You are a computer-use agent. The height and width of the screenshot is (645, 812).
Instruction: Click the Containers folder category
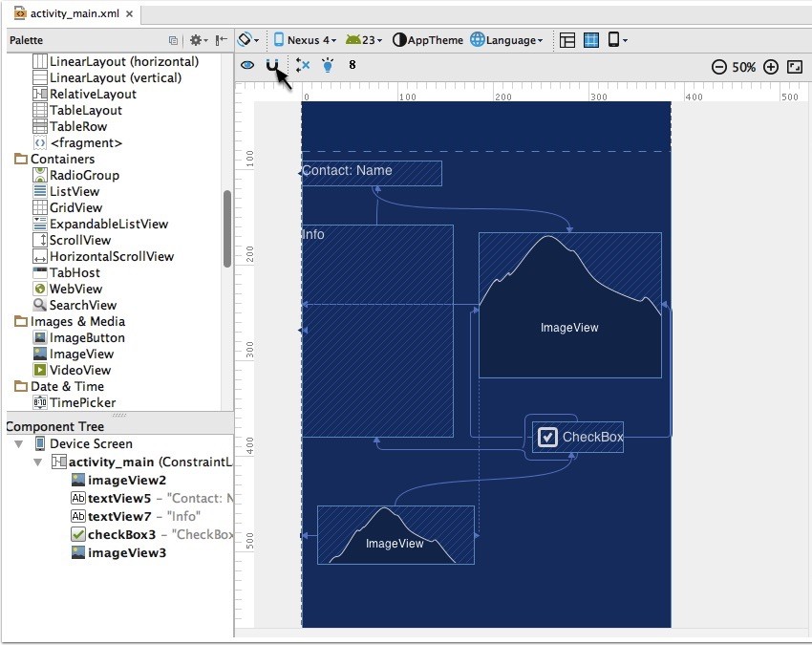coord(54,159)
